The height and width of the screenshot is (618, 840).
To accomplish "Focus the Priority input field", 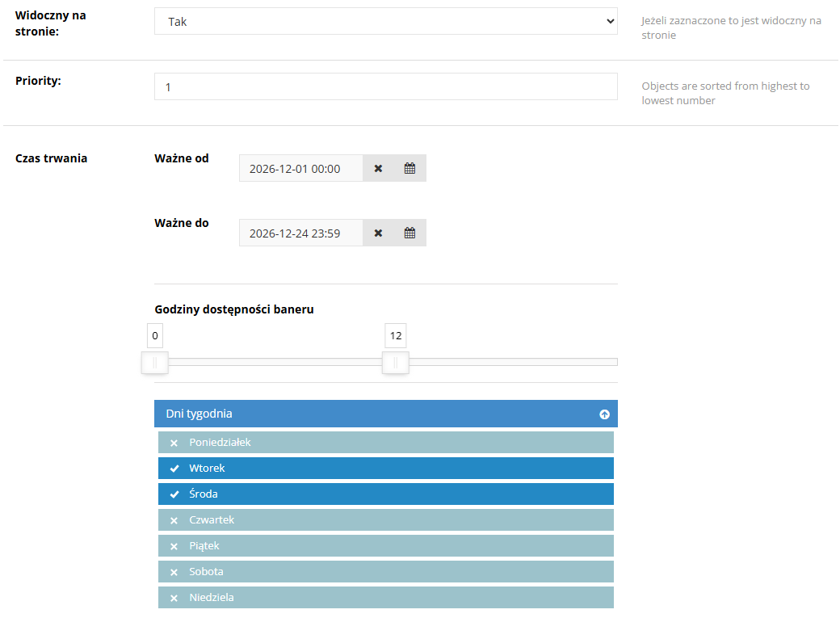I will click(386, 86).
